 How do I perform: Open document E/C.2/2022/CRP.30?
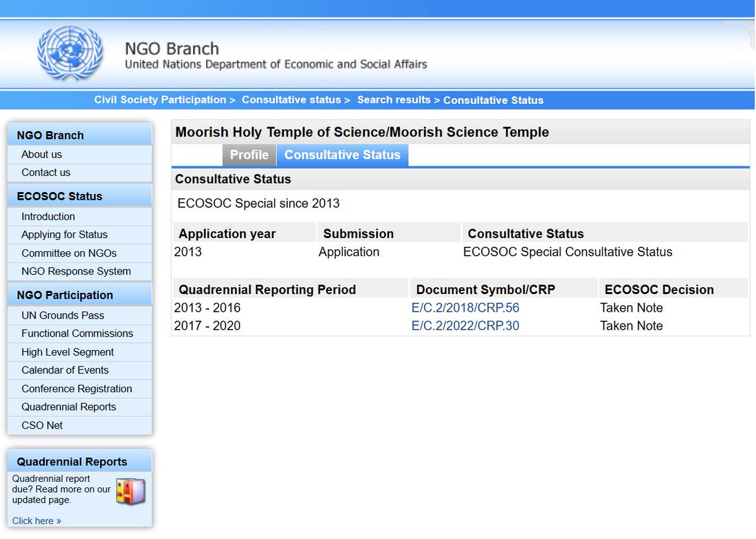click(466, 326)
